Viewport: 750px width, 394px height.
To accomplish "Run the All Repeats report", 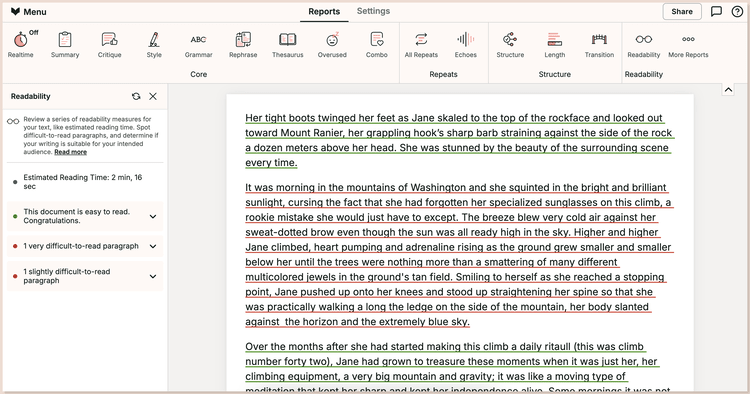I will tap(421, 45).
